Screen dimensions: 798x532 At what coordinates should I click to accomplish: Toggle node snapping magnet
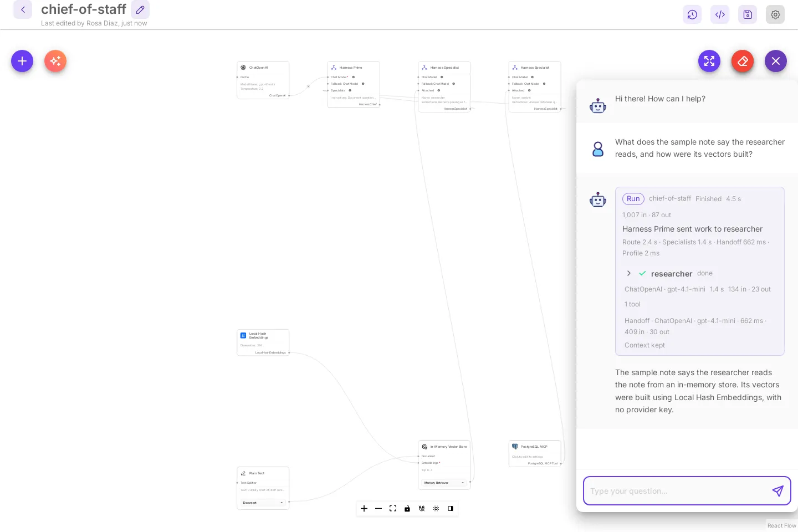tap(422, 509)
